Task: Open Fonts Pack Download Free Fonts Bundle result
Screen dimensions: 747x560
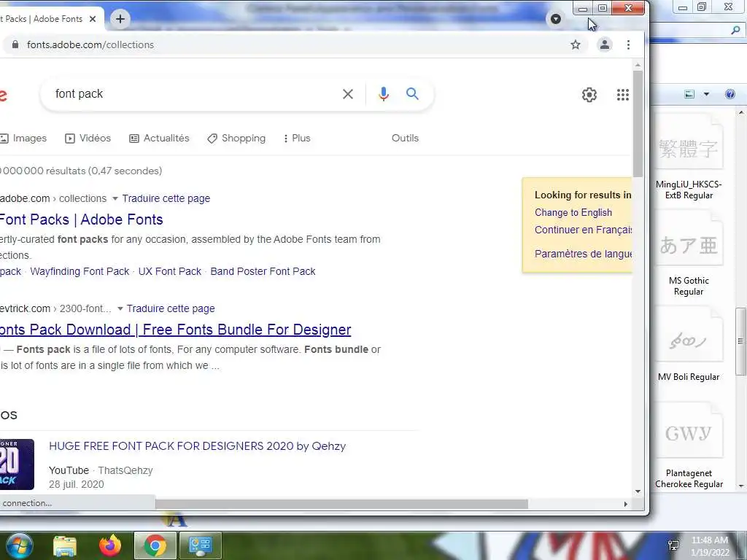Action: [x=175, y=330]
